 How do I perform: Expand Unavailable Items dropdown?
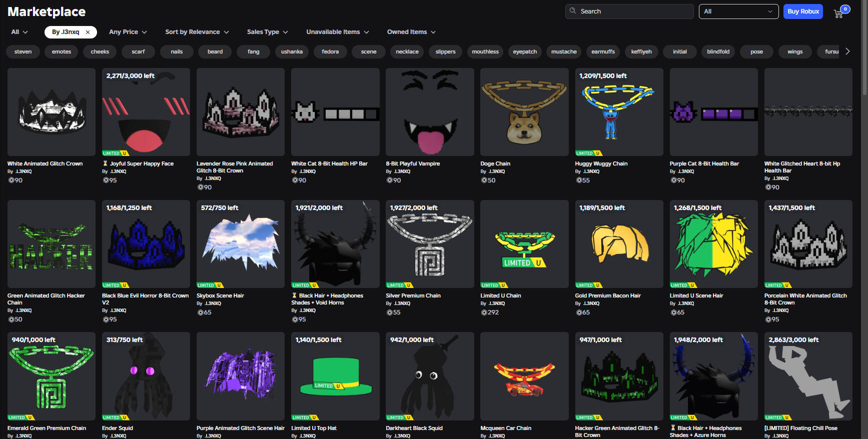338,32
